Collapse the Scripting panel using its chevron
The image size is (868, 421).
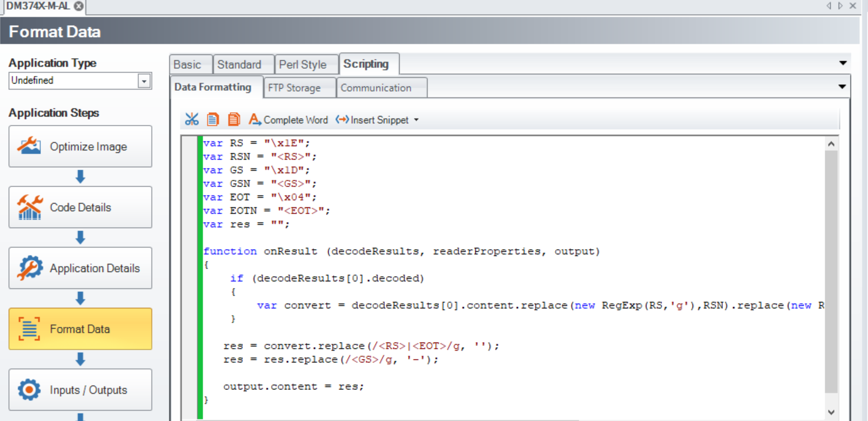point(844,62)
